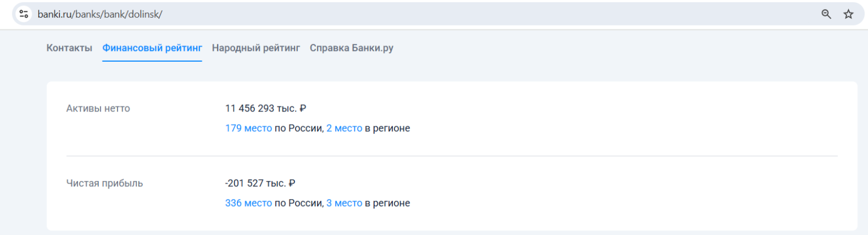The image size is (868, 235).
Task: Click 'в регионе' text in assets row
Action: pos(388,129)
